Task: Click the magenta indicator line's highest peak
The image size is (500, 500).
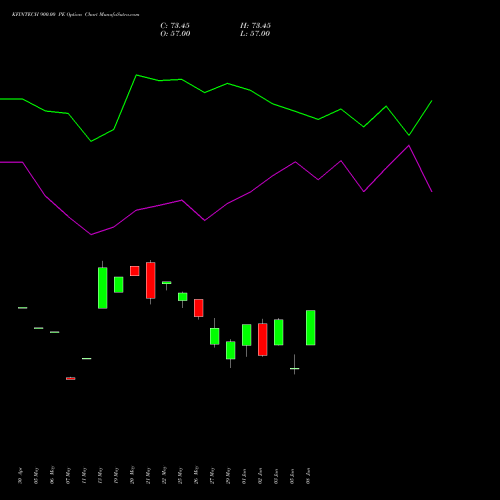Action: (x=409, y=146)
